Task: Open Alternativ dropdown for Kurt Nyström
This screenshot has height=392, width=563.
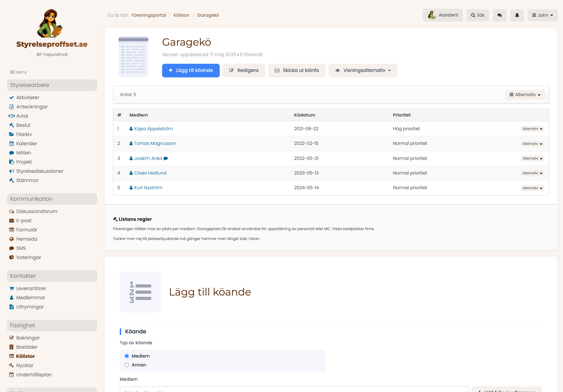Action: point(532,188)
